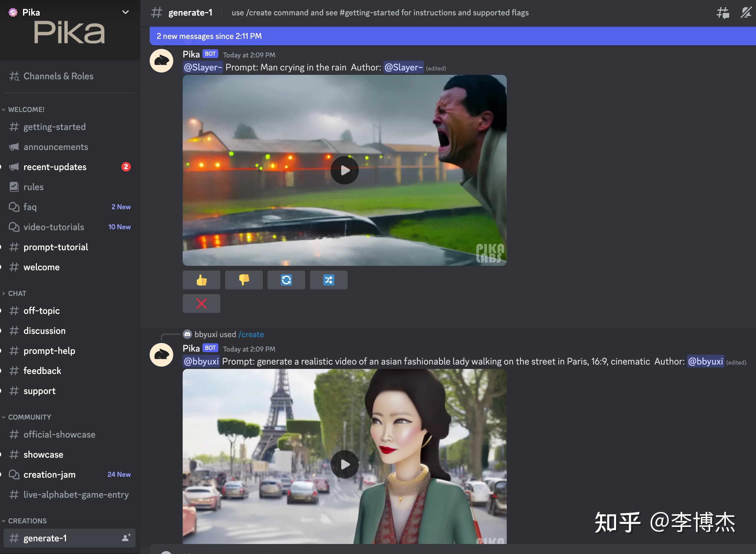Click the blue regenerate refresh button
Viewport: 756px width, 554px height.
286,280
